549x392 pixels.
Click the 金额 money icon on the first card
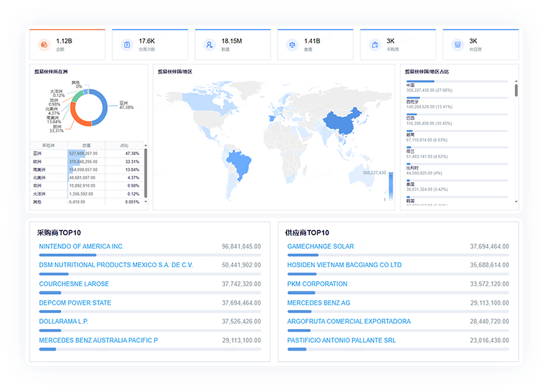click(x=44, y=45)
